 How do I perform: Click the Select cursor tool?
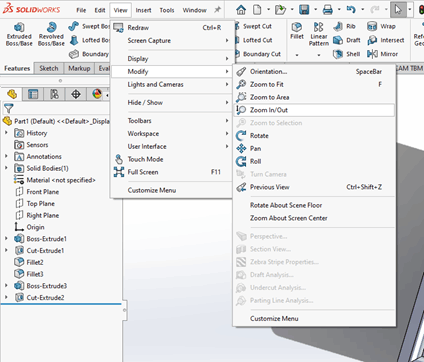coord(398,10)
